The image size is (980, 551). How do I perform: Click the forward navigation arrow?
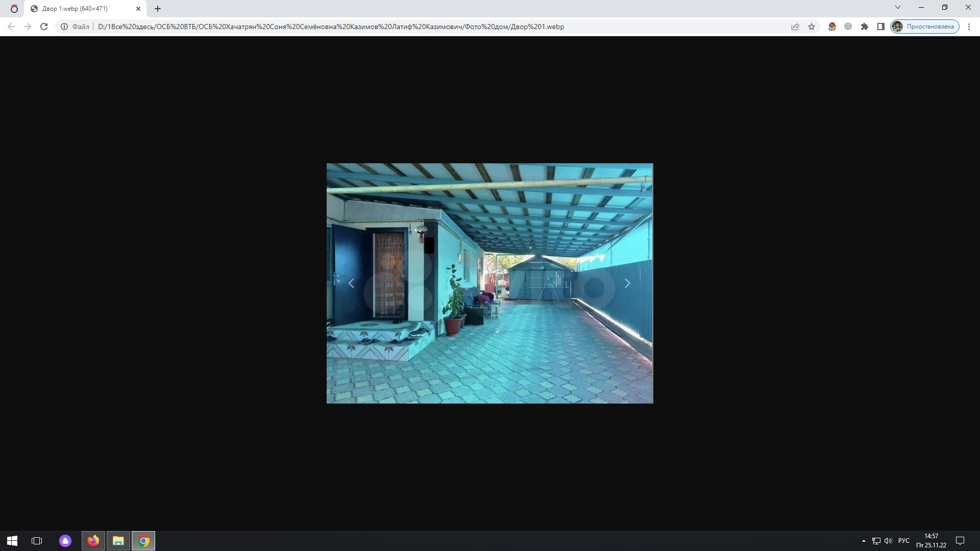28,27
